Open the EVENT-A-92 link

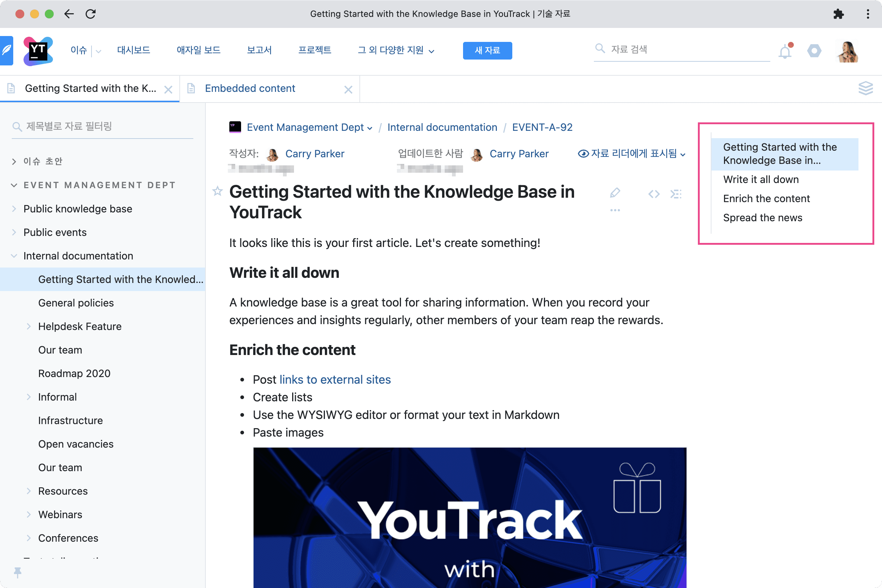(542, 128)
